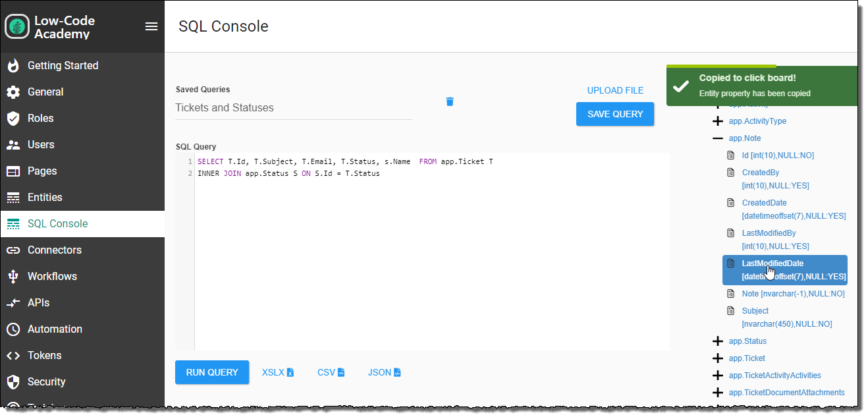Viewport: 868px width, 419px height.
Task: Open Getting Started in sidebar
Action: click(82, 65)
